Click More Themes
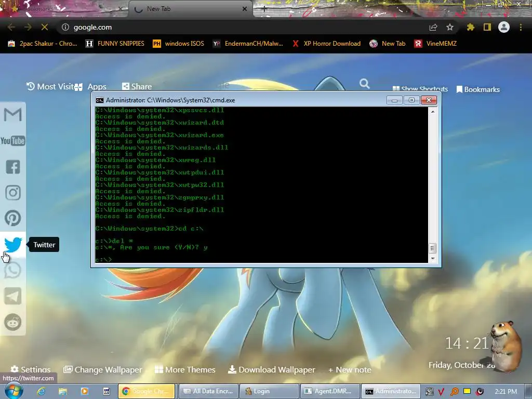 [x=185, y=369]
